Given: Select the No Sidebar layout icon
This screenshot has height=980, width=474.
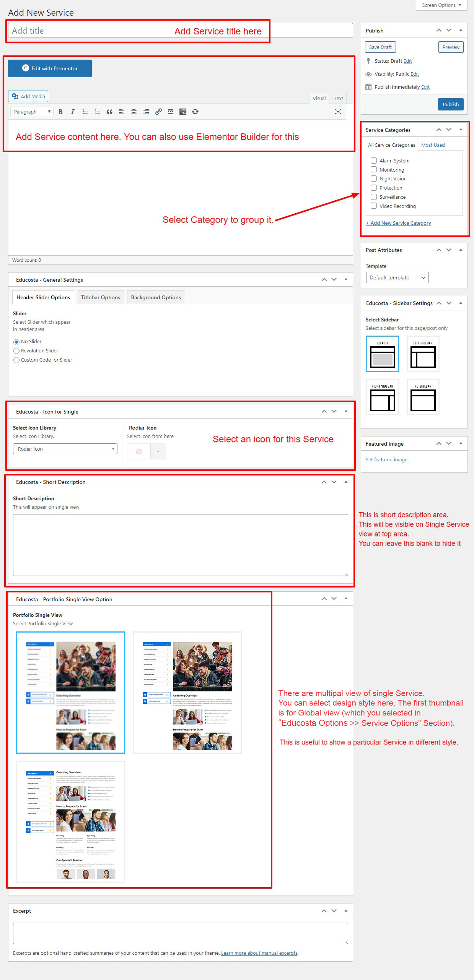Looking at the screenshot, I should [x=423, y=397].
